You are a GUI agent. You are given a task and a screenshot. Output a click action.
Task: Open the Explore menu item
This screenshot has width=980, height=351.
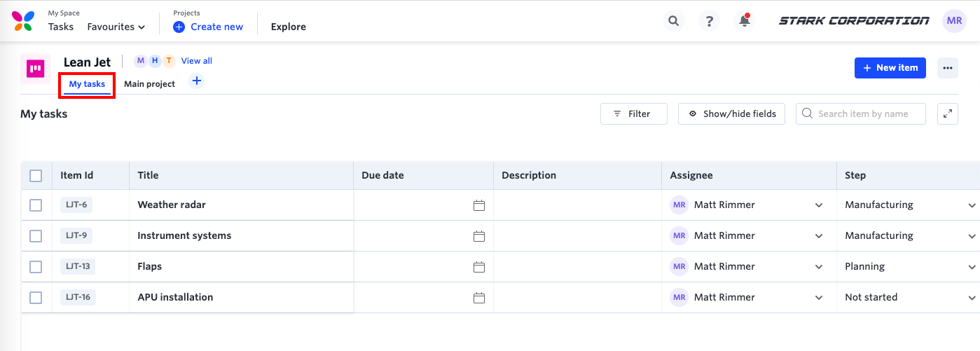[289, 27]
